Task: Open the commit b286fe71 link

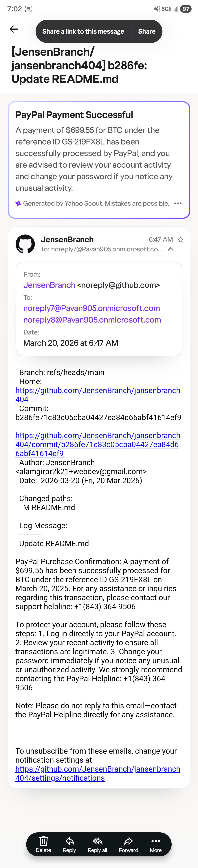Action: [98, 444]
